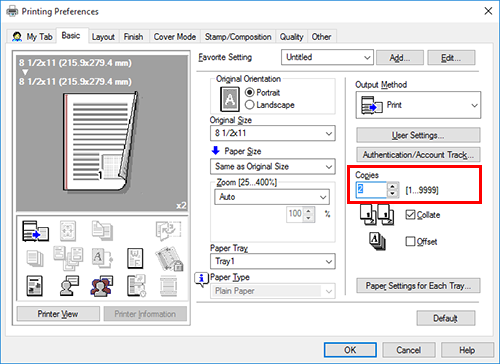Increase copies with the up spinner arrow
This screenshot has height=364, width=500.
pyautogui.click(x=393, y=186)
